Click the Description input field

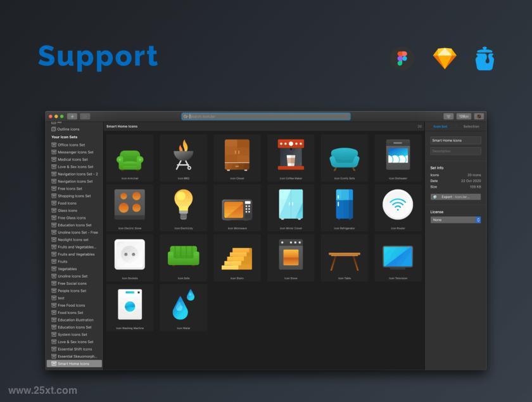click(455, 151)
